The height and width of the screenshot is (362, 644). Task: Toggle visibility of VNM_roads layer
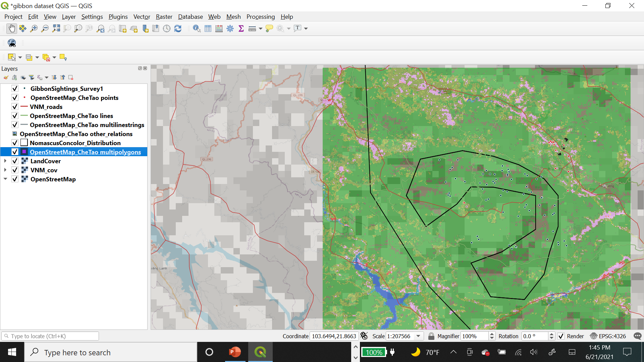coord(15,107)
